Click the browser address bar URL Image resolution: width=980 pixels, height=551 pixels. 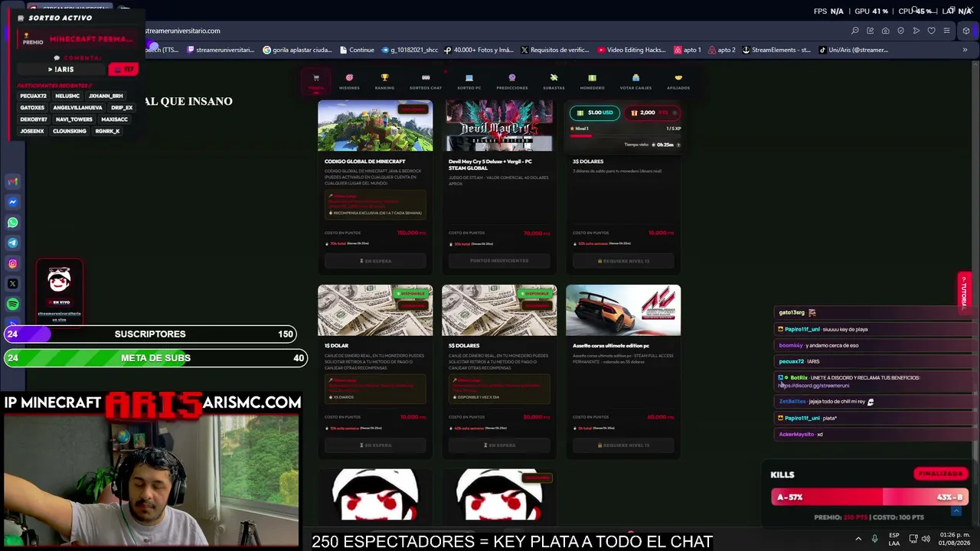[x=182, y=31]
